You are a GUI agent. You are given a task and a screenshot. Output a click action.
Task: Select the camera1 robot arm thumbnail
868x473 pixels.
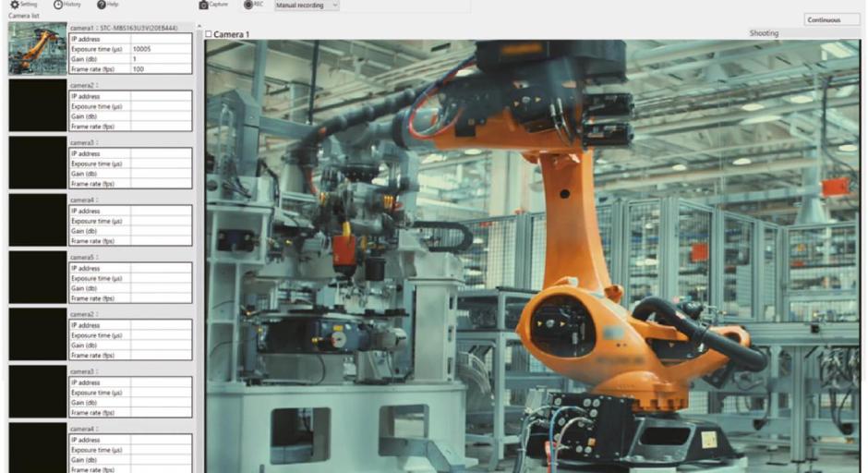pos(38,48)
